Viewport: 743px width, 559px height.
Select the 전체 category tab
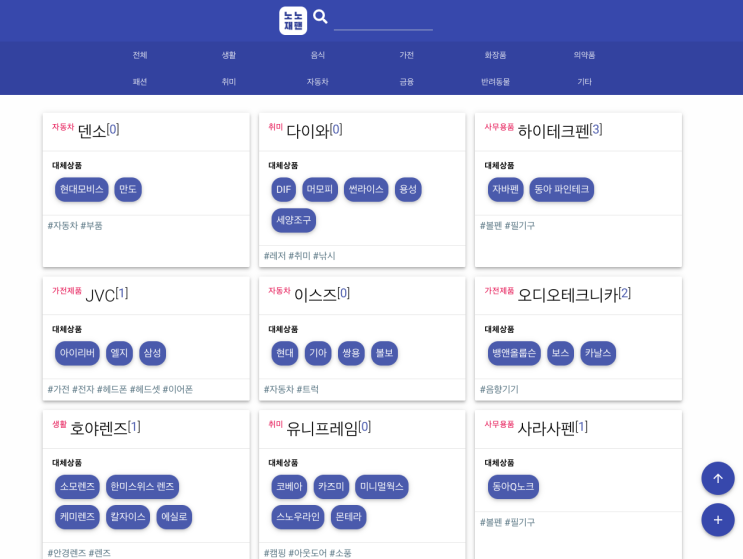tap(140, 55)
